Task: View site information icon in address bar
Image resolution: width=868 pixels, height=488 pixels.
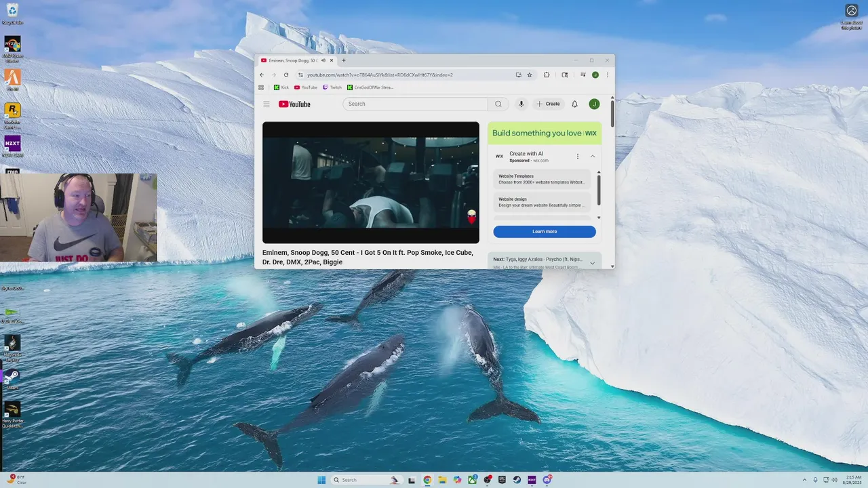Action: tap(300, 75)
